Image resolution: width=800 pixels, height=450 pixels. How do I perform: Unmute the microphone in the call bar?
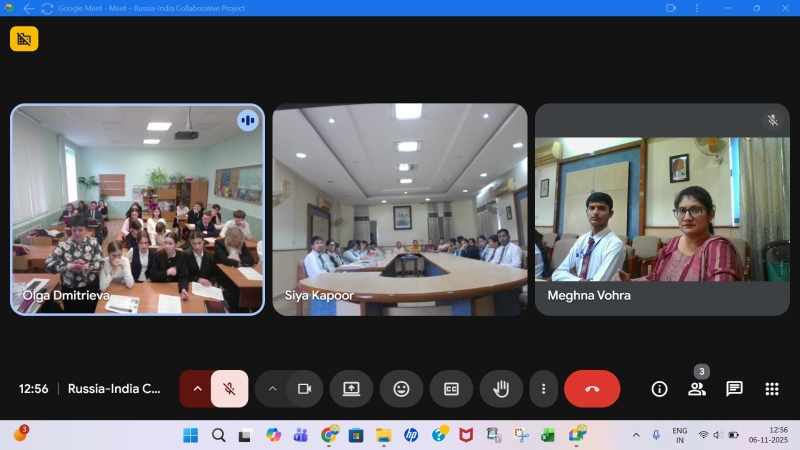click(229, 389)
